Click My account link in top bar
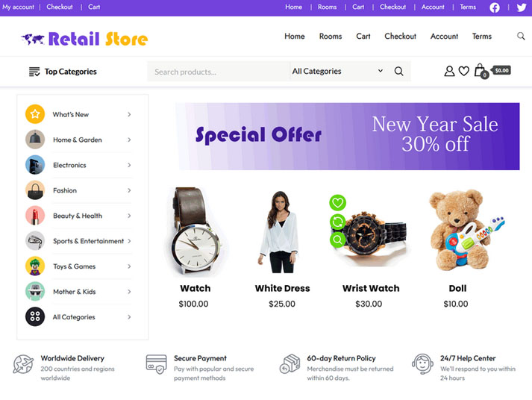The image size is (532, 400). (x=19, y=7)
